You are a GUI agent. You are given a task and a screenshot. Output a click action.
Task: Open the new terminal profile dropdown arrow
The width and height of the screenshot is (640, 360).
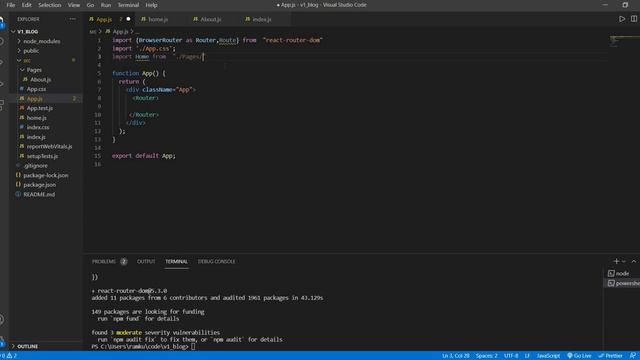[624, 261]
